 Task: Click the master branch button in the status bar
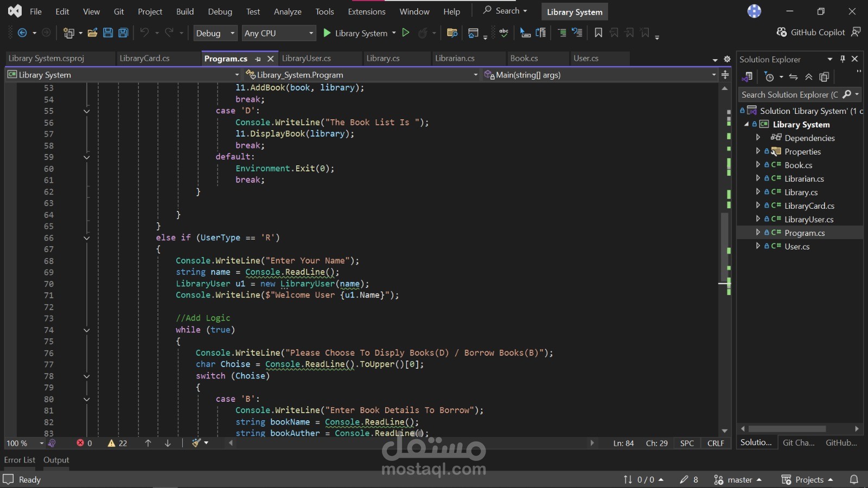tap(738, 479)
